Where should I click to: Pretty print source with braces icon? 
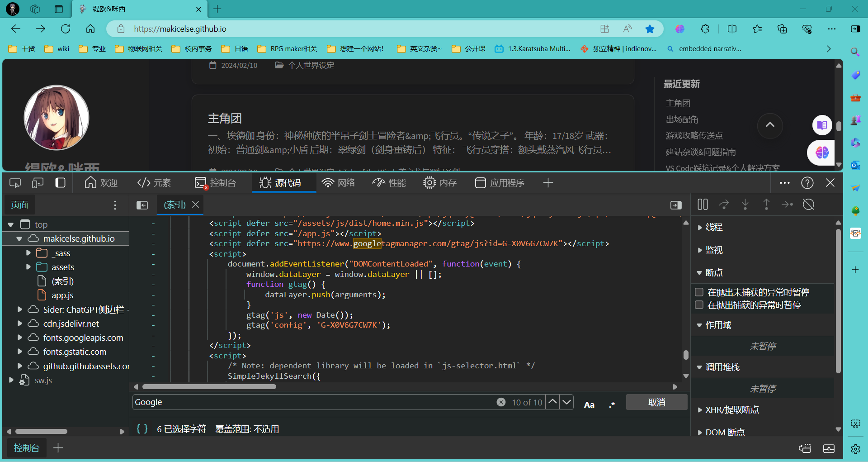pos(142,429)
